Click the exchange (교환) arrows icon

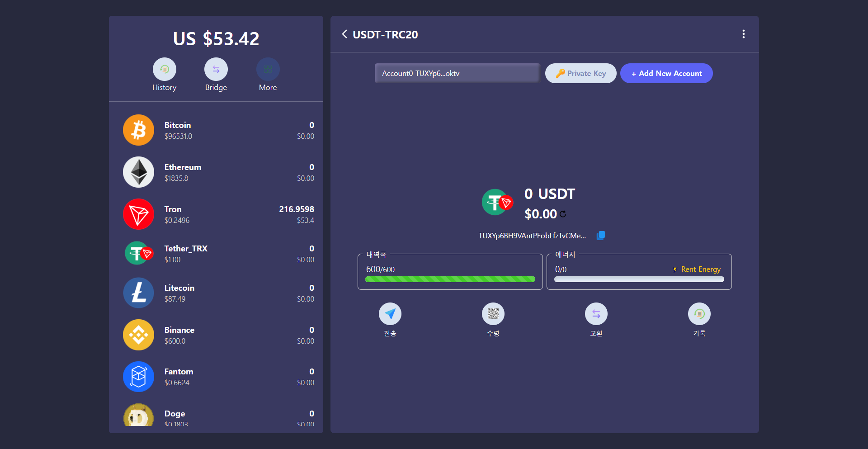tap(596, 314)
